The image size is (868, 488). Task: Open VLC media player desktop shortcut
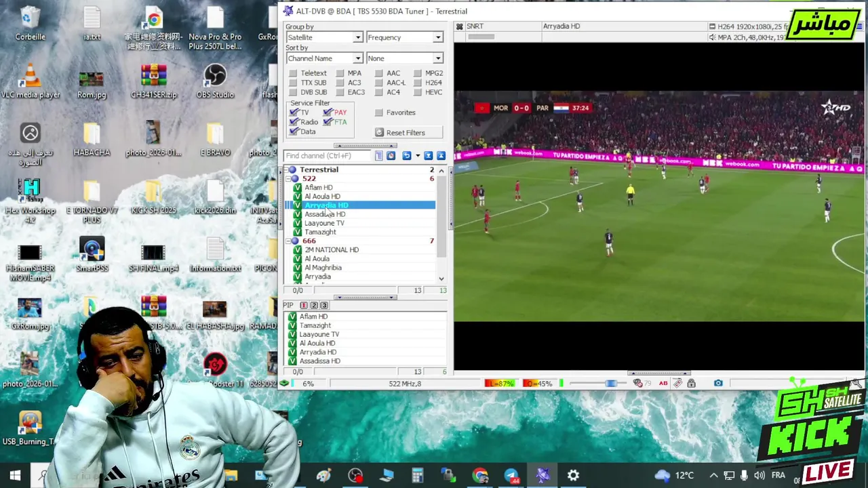point(30,81)
